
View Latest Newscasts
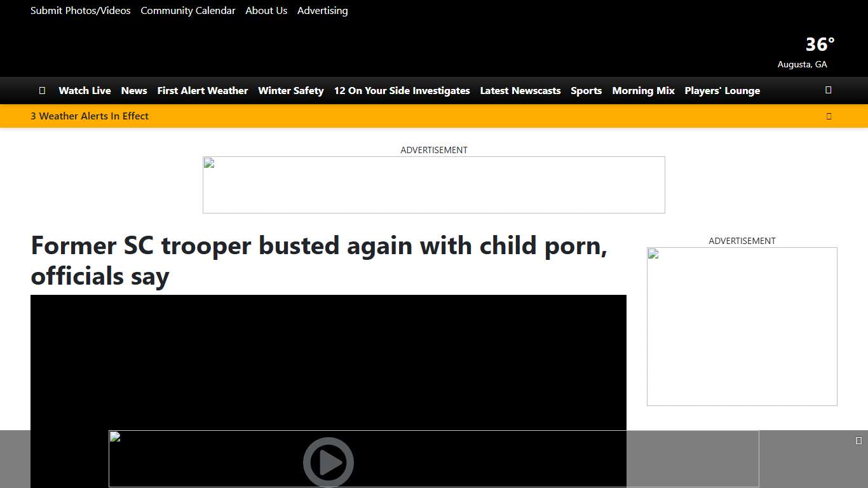[x=520, y=91]
